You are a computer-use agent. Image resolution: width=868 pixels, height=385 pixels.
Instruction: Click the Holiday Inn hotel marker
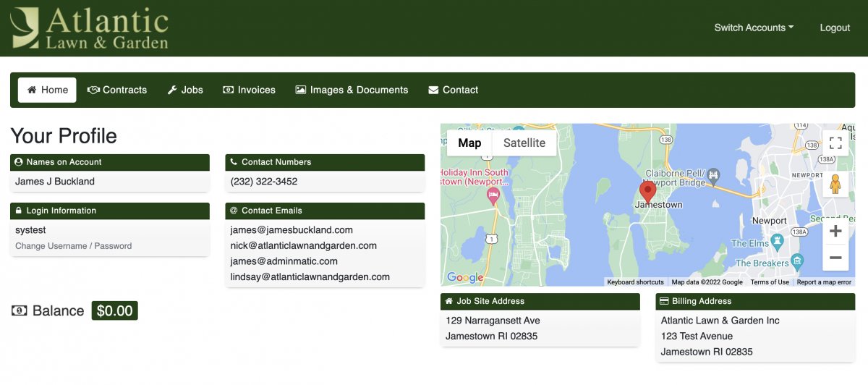coord(494,195)
